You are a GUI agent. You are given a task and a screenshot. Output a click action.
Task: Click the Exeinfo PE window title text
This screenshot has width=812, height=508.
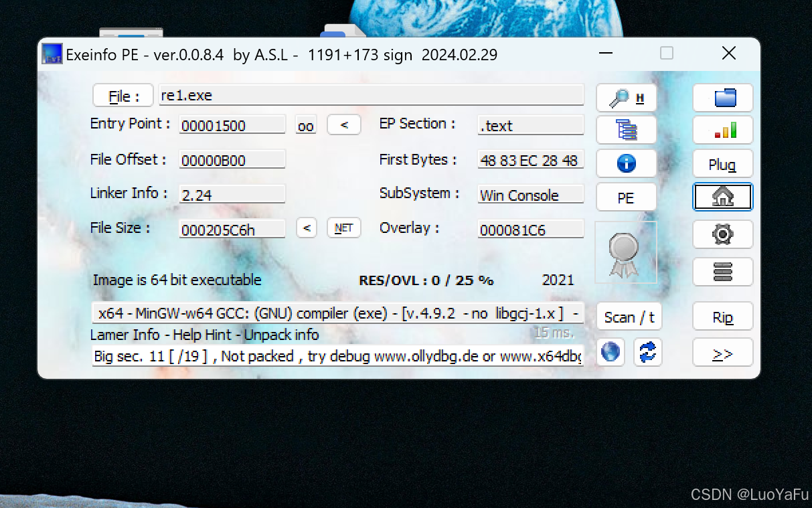[x=281, y=55]
